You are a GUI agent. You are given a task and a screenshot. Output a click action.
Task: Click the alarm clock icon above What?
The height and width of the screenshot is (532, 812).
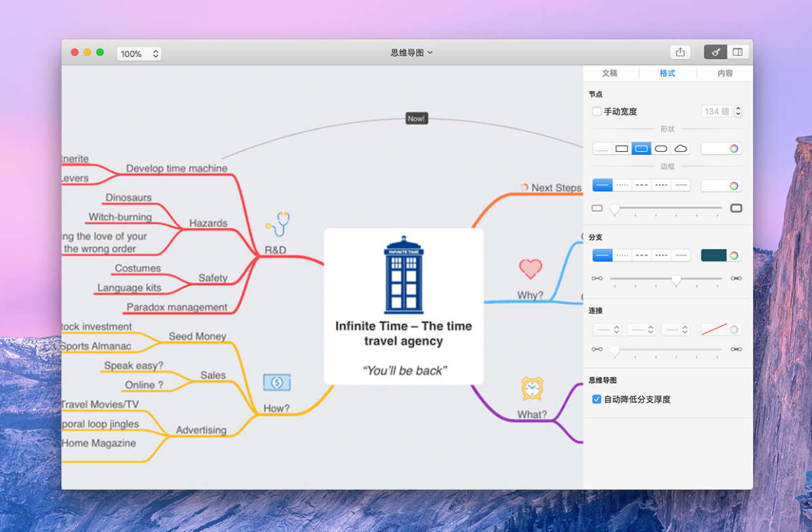532,388
